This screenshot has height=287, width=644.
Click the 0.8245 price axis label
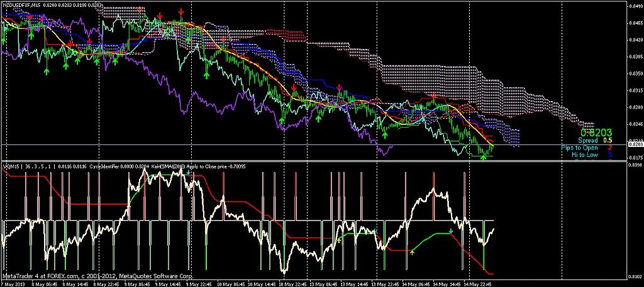(635, 124)
